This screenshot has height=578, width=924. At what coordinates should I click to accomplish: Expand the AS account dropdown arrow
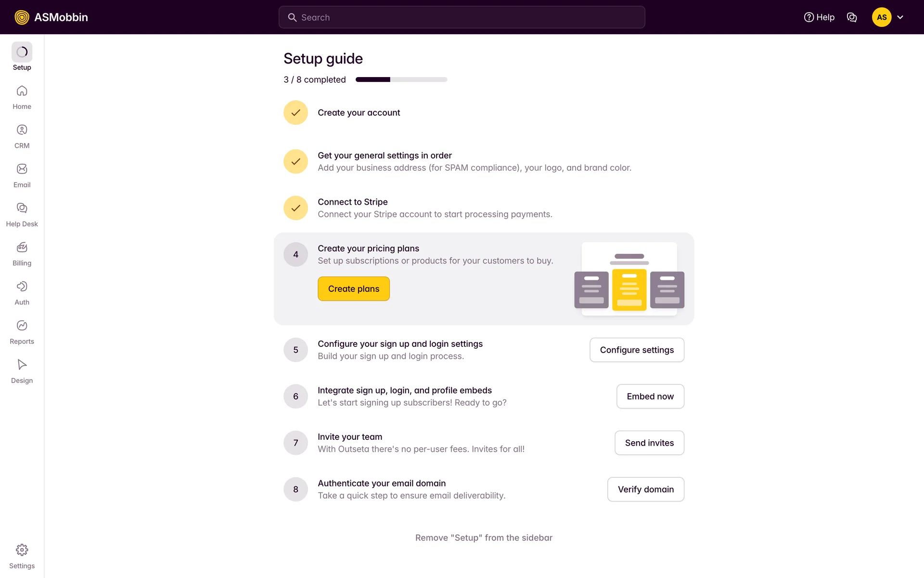pos(900,17)
